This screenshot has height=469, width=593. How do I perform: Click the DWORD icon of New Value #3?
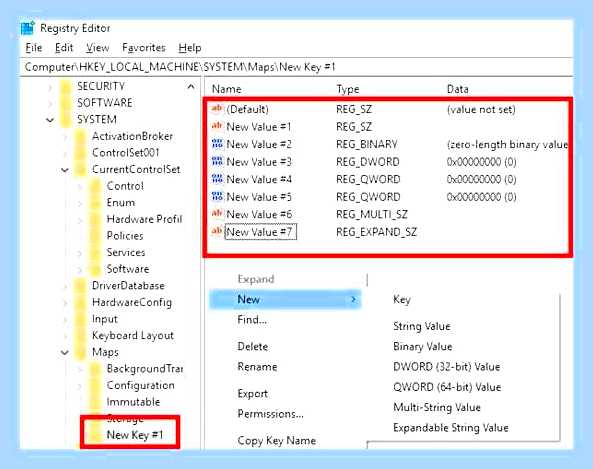pyautogui.click(x=217, y=162)
